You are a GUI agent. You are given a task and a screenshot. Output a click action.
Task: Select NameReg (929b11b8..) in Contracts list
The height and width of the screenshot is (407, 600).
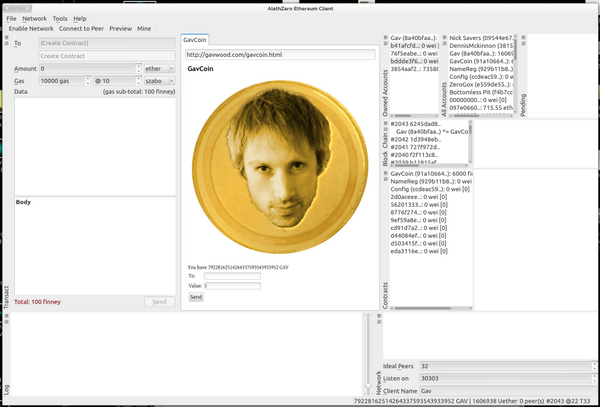click(x=431, y=181)
